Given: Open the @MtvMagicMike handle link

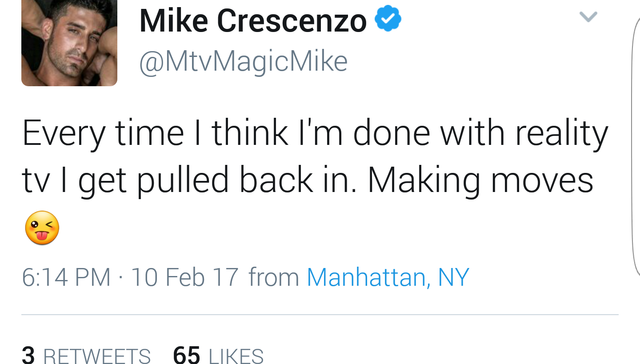Looking at the screenshot, I should click(x=243, y=61).
